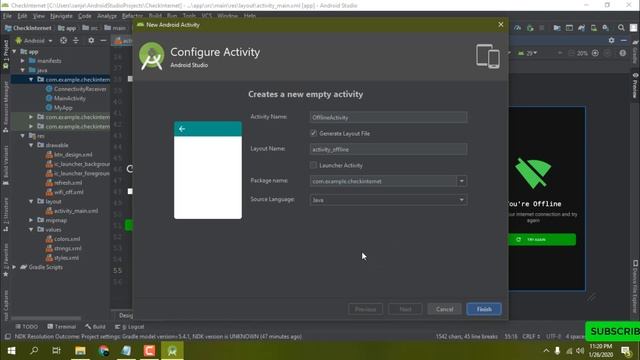Open the Windows Start menu
The width and height of the screenshot is (640, 360).
(11, 351)
